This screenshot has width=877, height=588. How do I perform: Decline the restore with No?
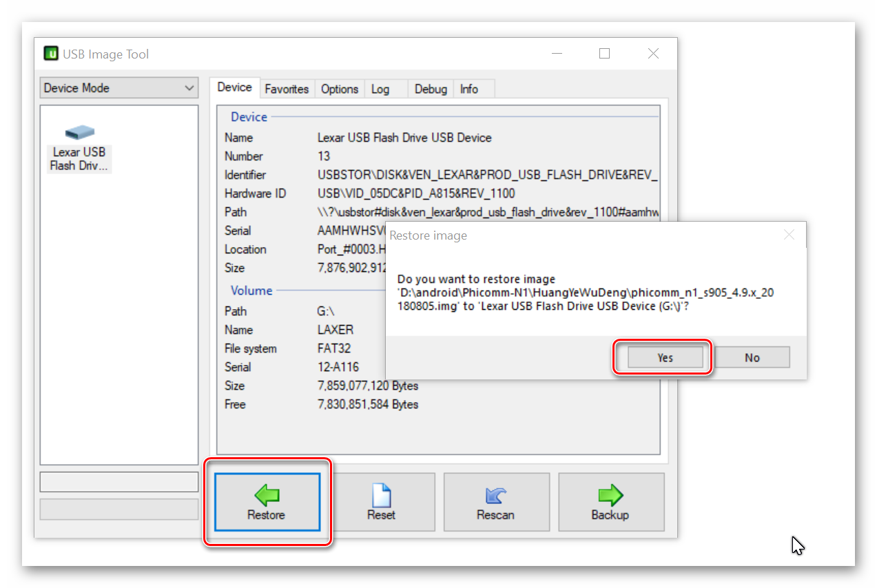tap(752, 357)
